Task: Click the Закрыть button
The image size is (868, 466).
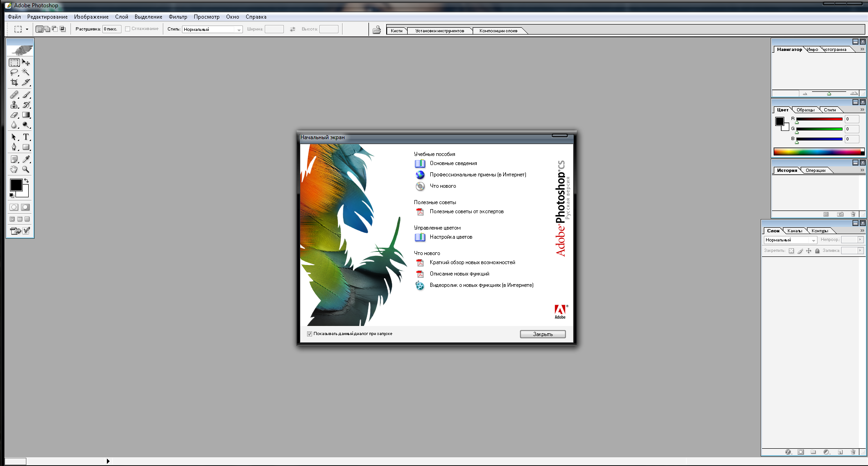Action: 542,334
